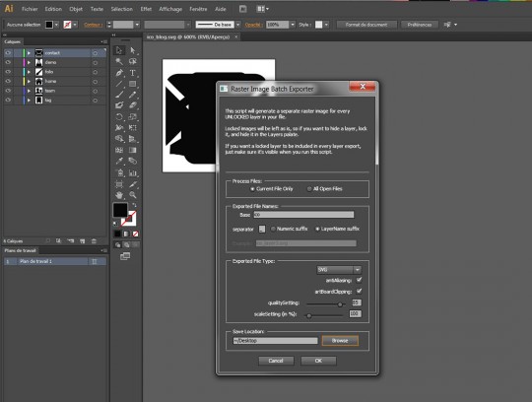
Task: Select the Gradient tool
Action: click(133, 150)
